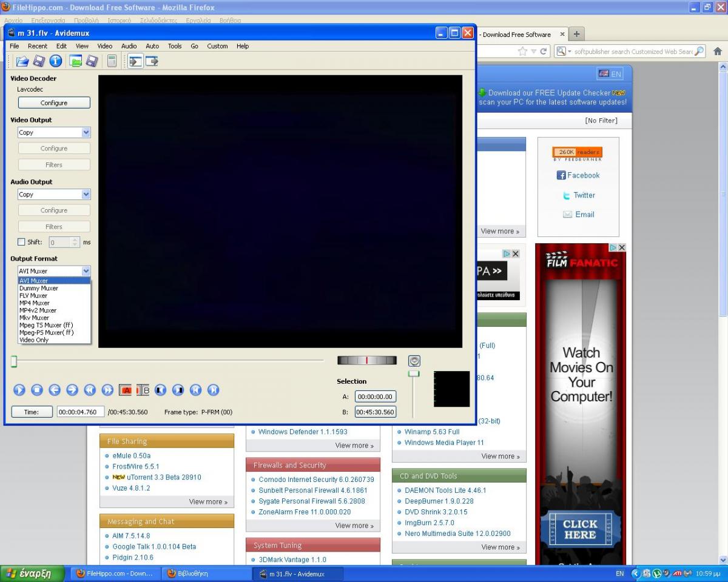
Task: Stop video playback in Avidemux
Action: coord(37,390)
